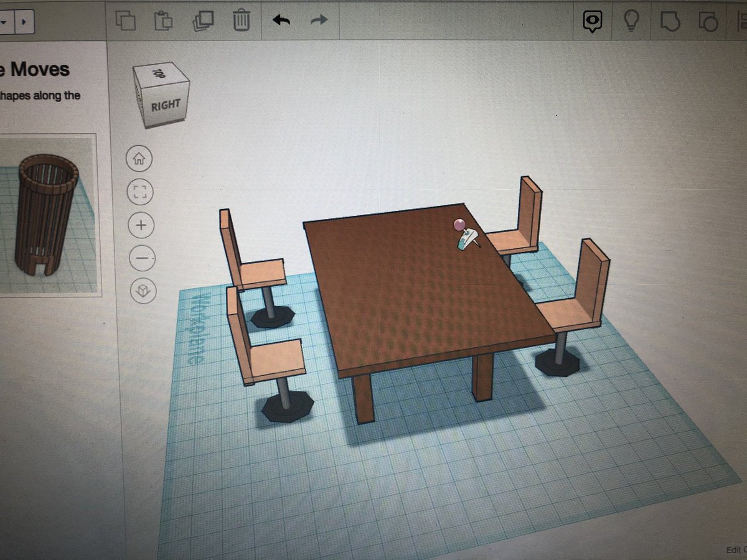
Task: Go to next lesson step arrow
Action: coord(24,22)
